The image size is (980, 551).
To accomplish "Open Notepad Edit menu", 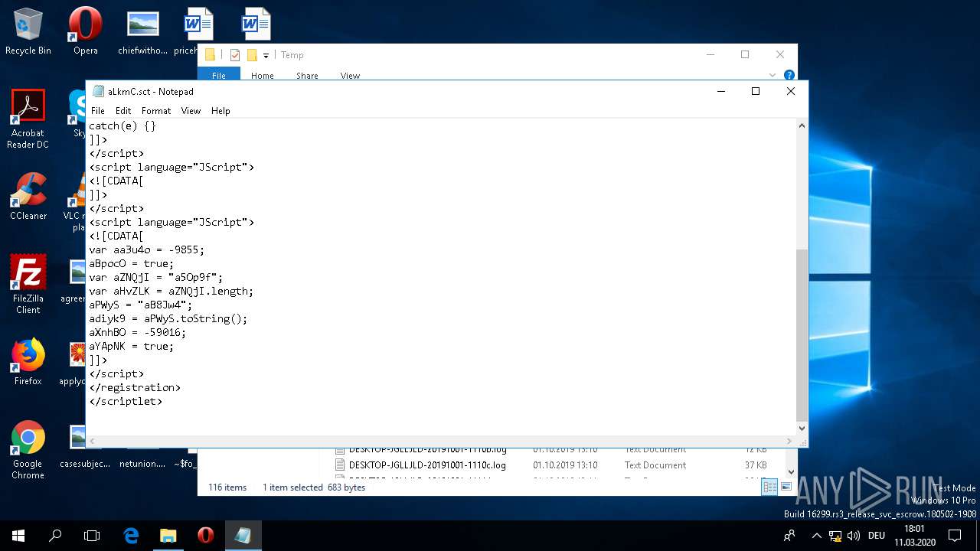I will [123, 111].
